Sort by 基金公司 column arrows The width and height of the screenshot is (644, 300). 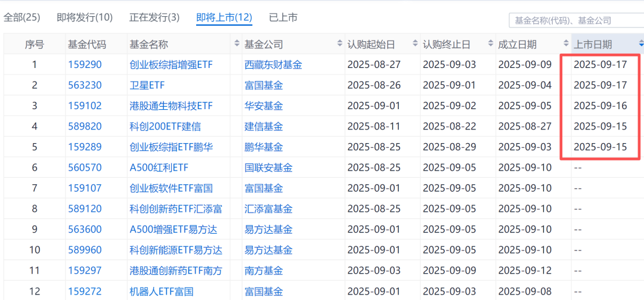tap(340, 44)
